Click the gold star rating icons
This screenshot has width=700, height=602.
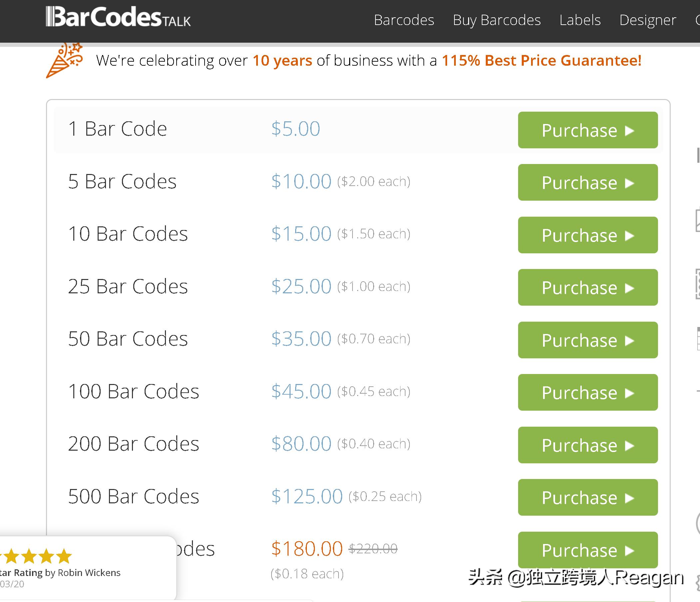[x=37, y=556]
